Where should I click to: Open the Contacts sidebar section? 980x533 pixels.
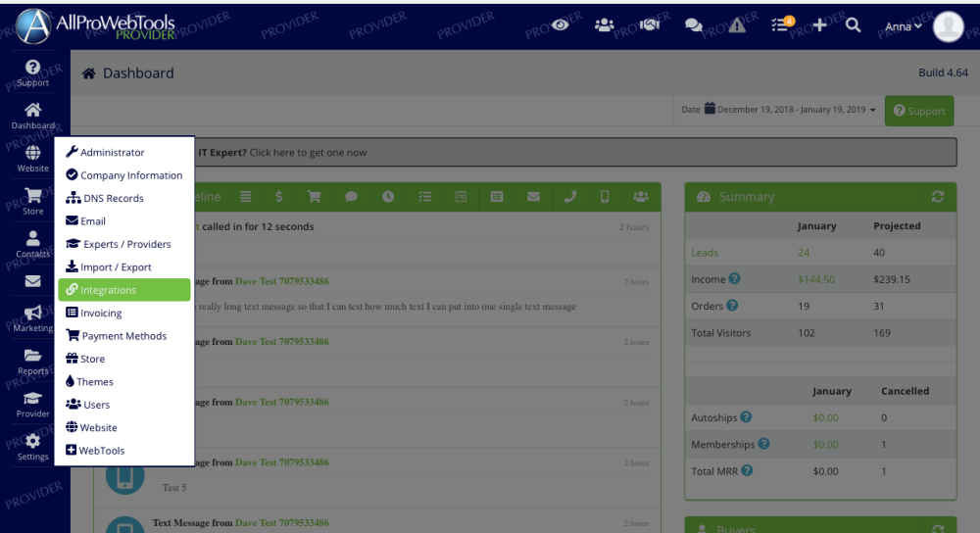click(32, 244)
